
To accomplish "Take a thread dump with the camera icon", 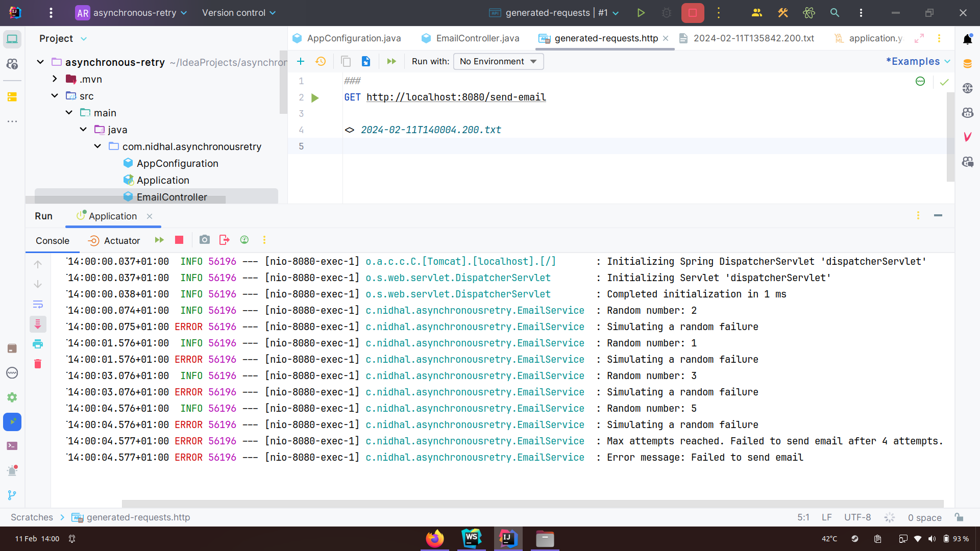I will (x=205, y=240).
